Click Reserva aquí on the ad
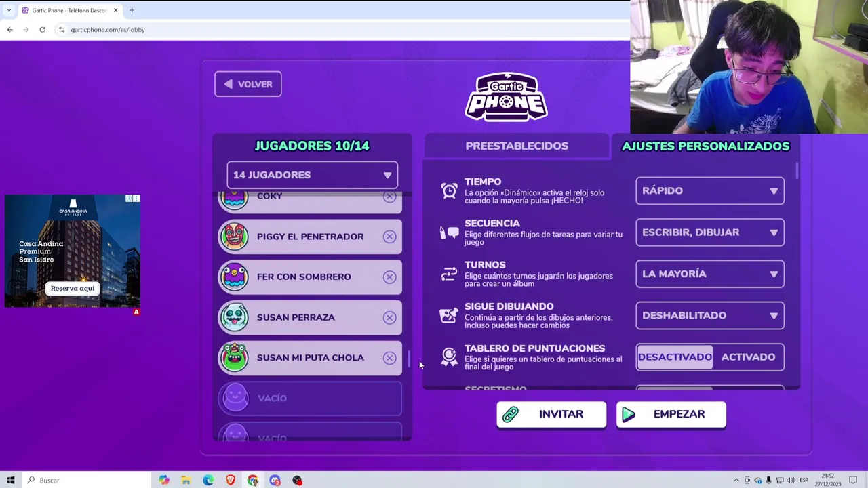This screenshot has height=488, width=868. [73, 288]
